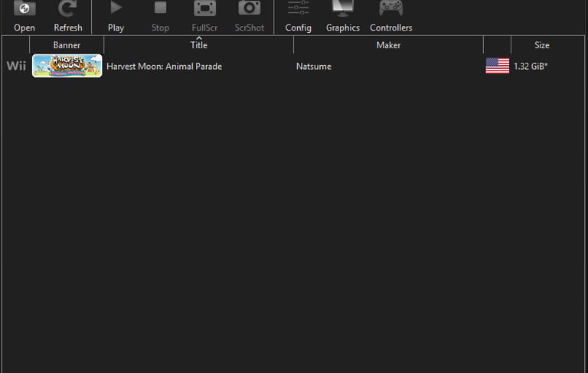Toggle fullscreen with FullScr icon
588x373 pixels.
[x=204, y=8]
